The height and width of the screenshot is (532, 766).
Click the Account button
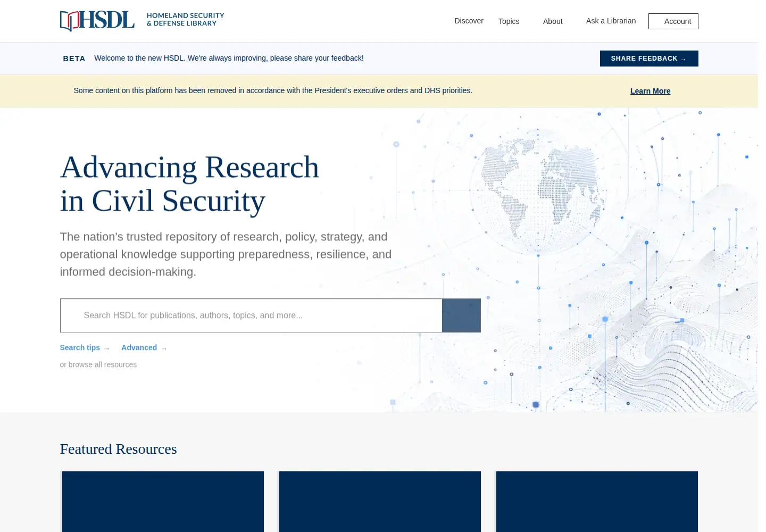click(x=673, y=21)
